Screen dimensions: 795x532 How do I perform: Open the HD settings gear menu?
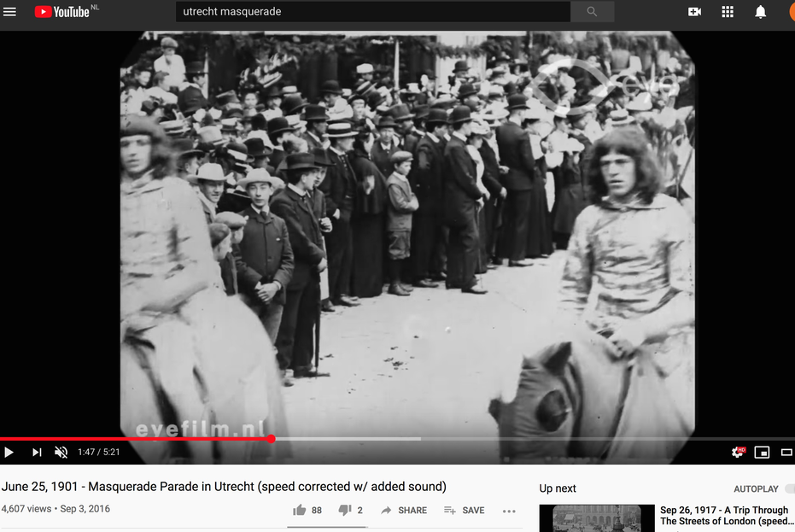pos(737,452)
